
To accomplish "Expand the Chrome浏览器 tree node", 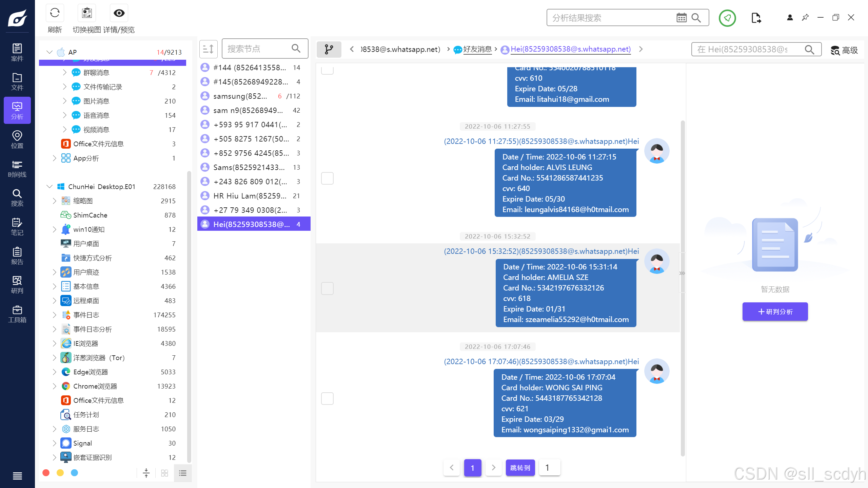I will [54, 386].
